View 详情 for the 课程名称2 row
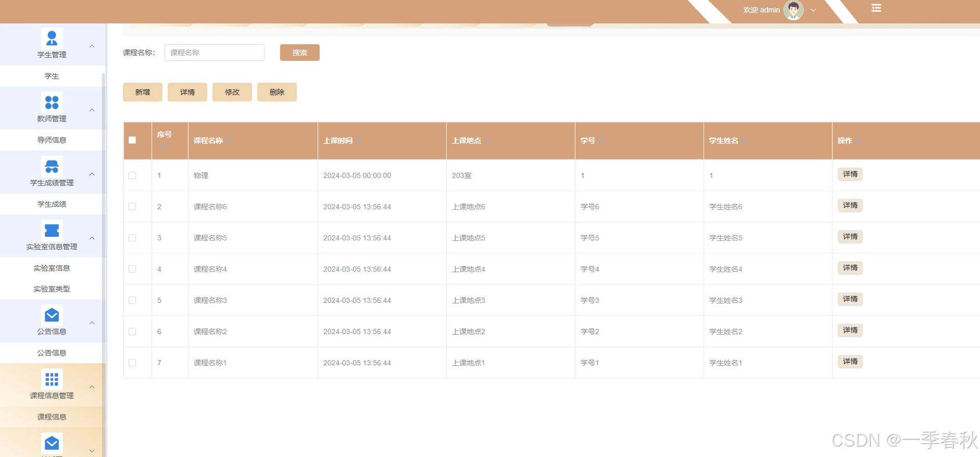The width and height of the screenshot is (980, 457). pos(850,330)
